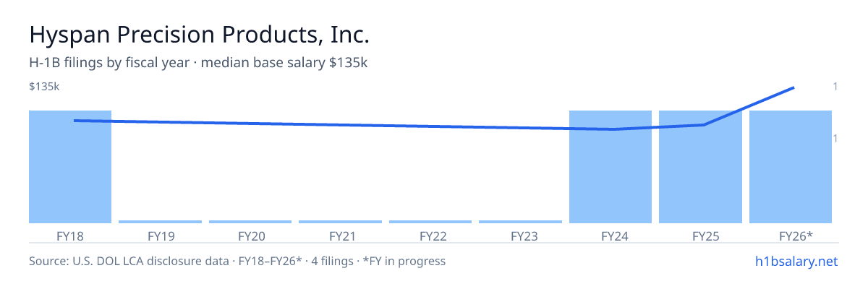Screen dimensions: 868x289
Task: Click the salary line peak above FY26*
Action: point(794,87)
